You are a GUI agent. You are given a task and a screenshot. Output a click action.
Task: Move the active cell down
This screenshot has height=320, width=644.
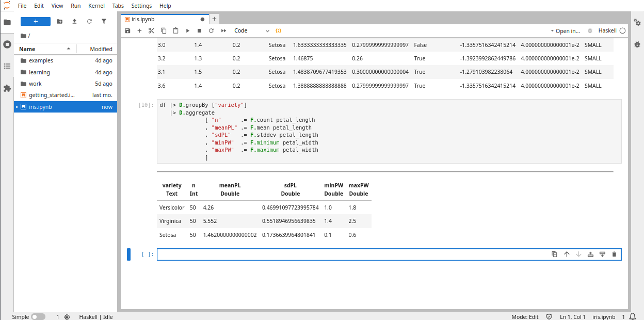578,254
